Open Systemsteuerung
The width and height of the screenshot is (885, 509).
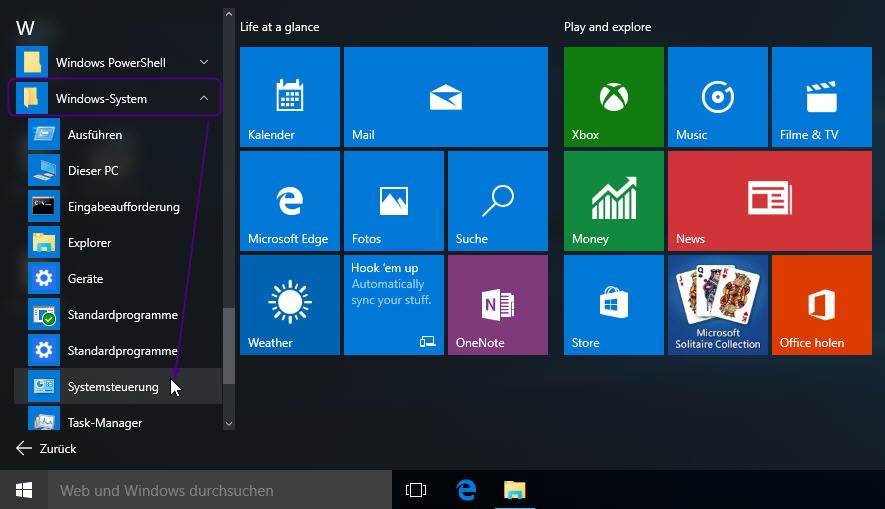(x=117, y=387)
